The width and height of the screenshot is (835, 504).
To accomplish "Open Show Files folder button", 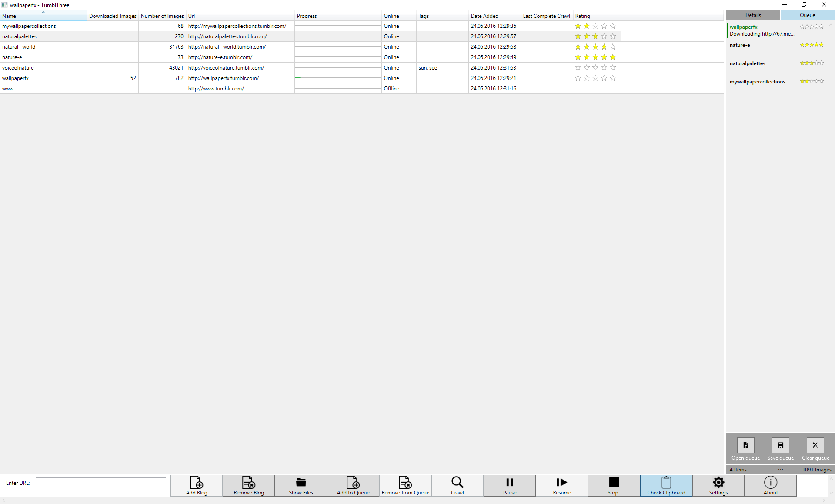I will 301,485.
